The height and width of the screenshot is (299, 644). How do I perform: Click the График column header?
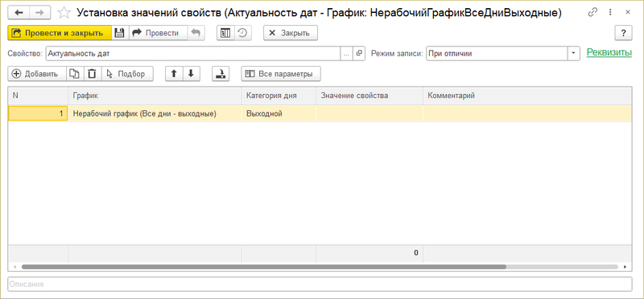(x=155, y=96)
